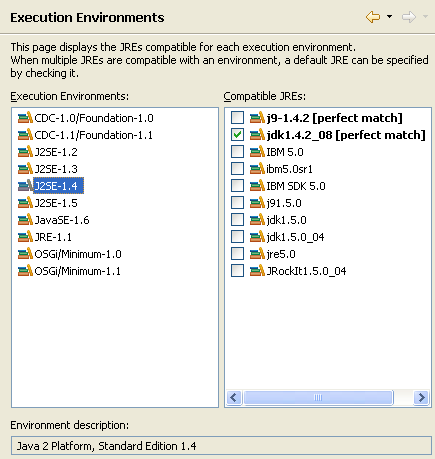This screenshot has height=459, width=435.
Task: Select the 'jdk1.5.0' JRE label
Action: [x=286, y=220]
